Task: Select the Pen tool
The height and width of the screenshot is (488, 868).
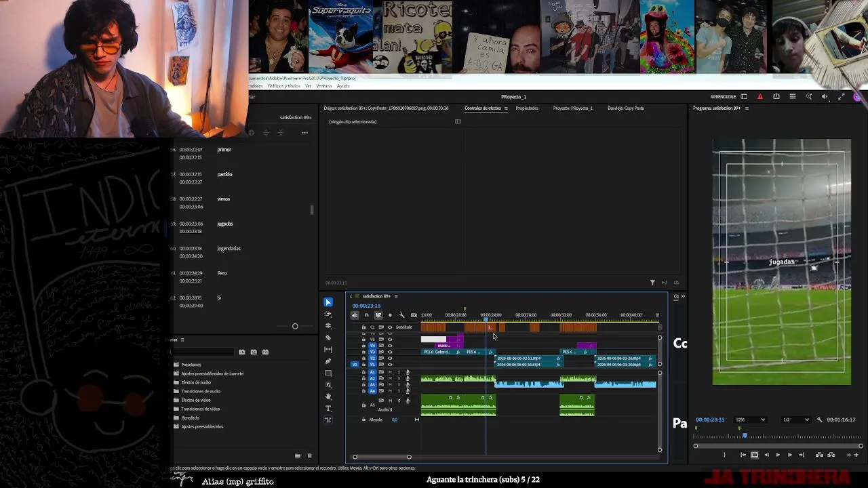Action: [328, 361]
